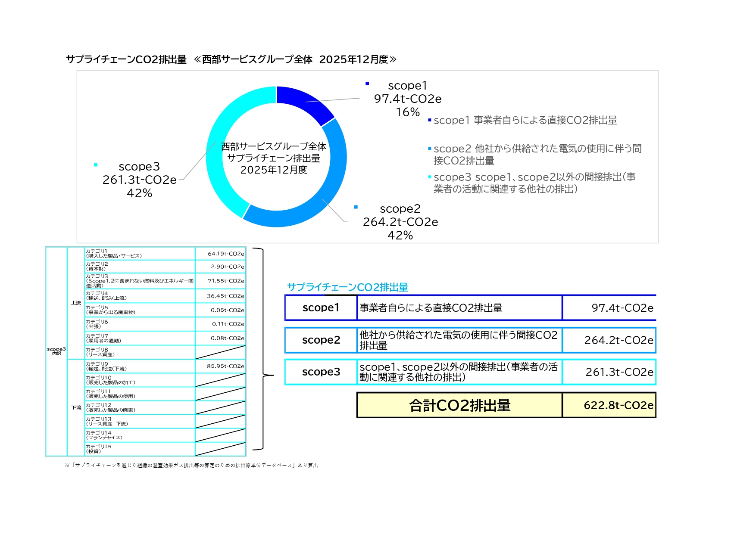The image size is (756, 534).
Task: Select the カテゴリ1 value cell 64.19t-CO2e
Action: click(x=220, y=254)
